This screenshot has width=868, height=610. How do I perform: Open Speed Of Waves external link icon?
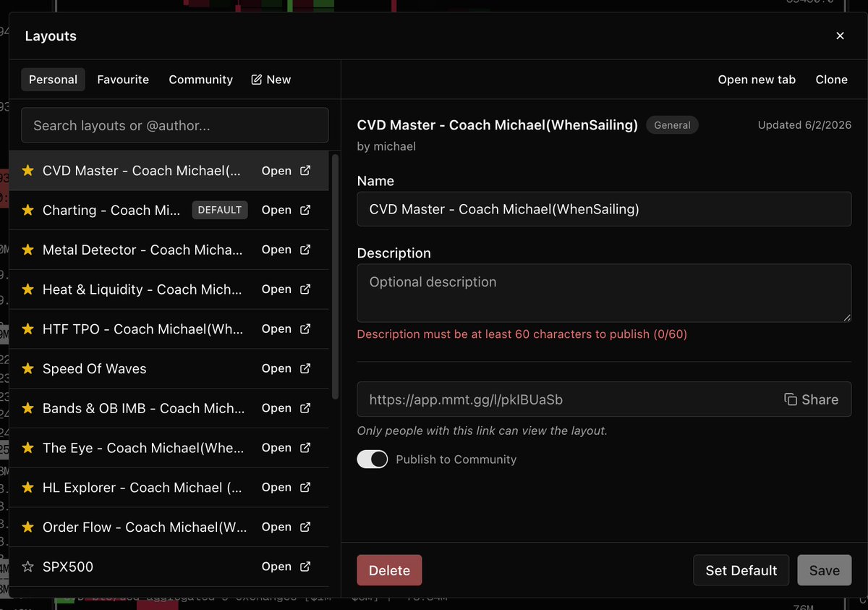click(x=305, y=368)
